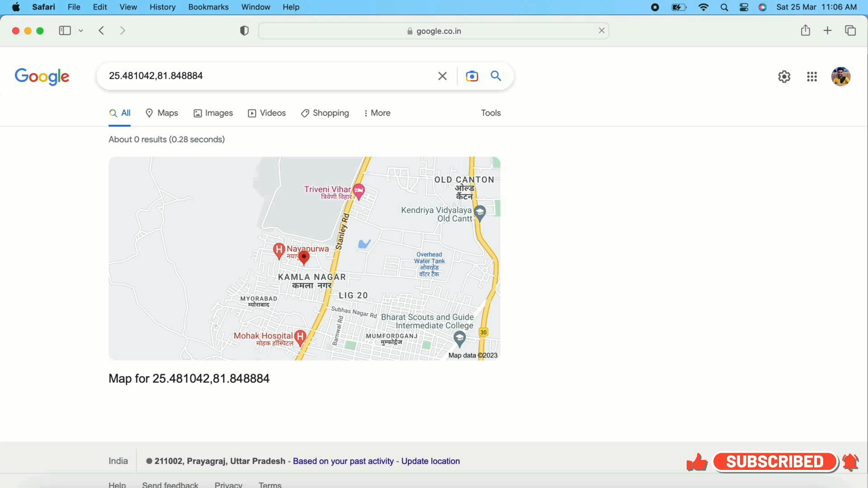Click the Triveni Vihar hotel marker

(359, 192)
